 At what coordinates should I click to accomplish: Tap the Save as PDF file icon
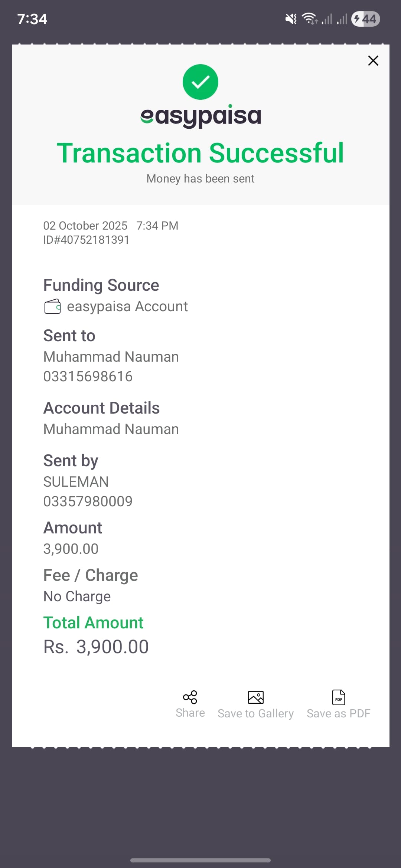338,697
